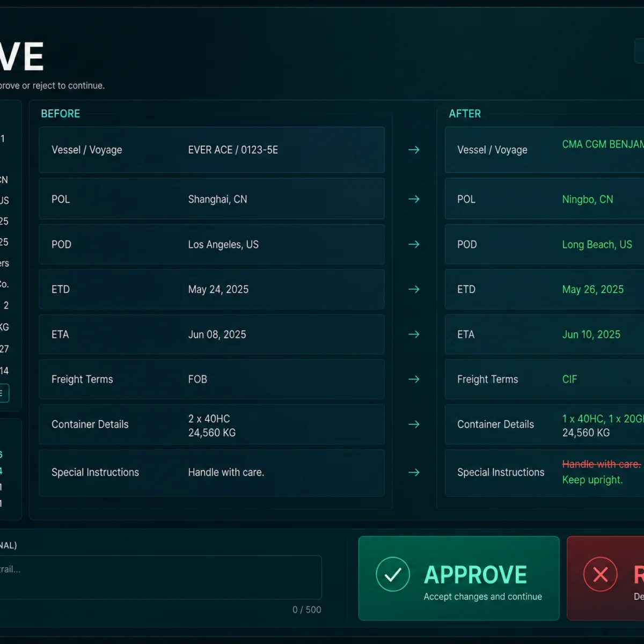Select 'Shanghai, CN' before value
Viewport: 644px width, 644px height.
(x=217, y=199)
